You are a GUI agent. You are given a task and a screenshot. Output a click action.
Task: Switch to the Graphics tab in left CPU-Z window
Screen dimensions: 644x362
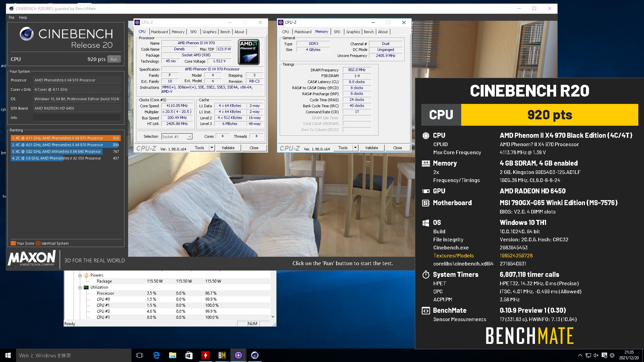click(x=210, y=32)
